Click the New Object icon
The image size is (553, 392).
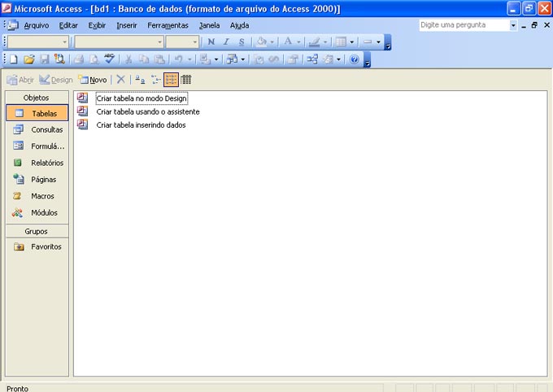328,59
